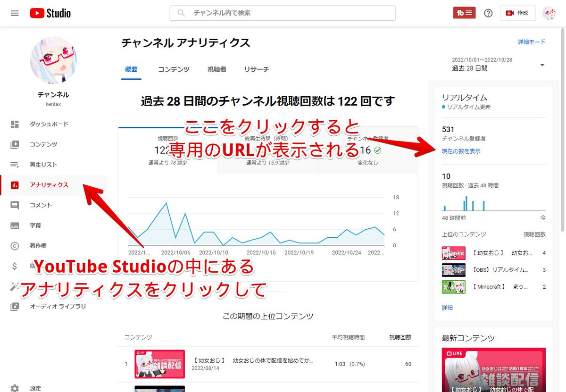Open 再生リスト playlist icon
Viewport: 566px width, 392px height.
point(15,165)
